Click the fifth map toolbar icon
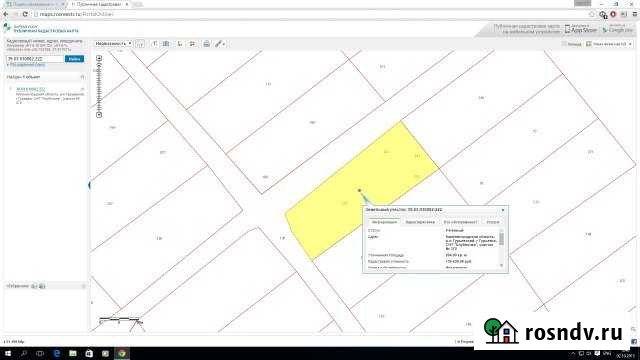Image resolution: width=640 pixels, height=360 pixels. (180, 44)
